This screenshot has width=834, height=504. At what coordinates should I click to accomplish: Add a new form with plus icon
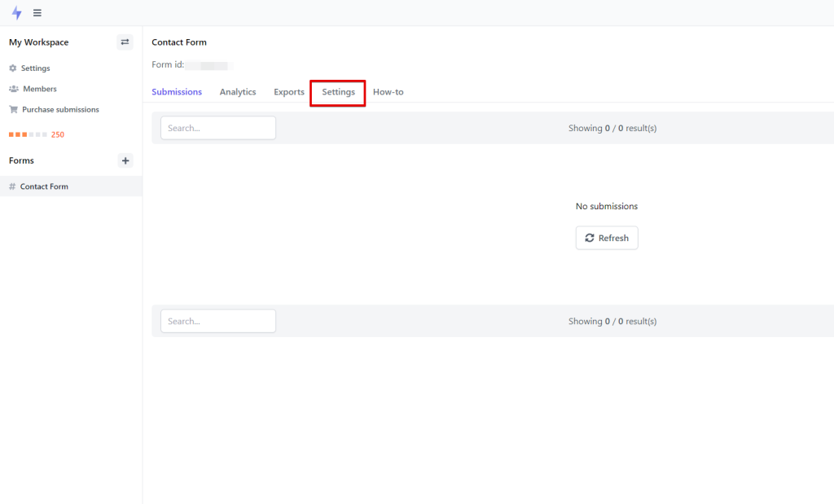click(x=125, y=160)
